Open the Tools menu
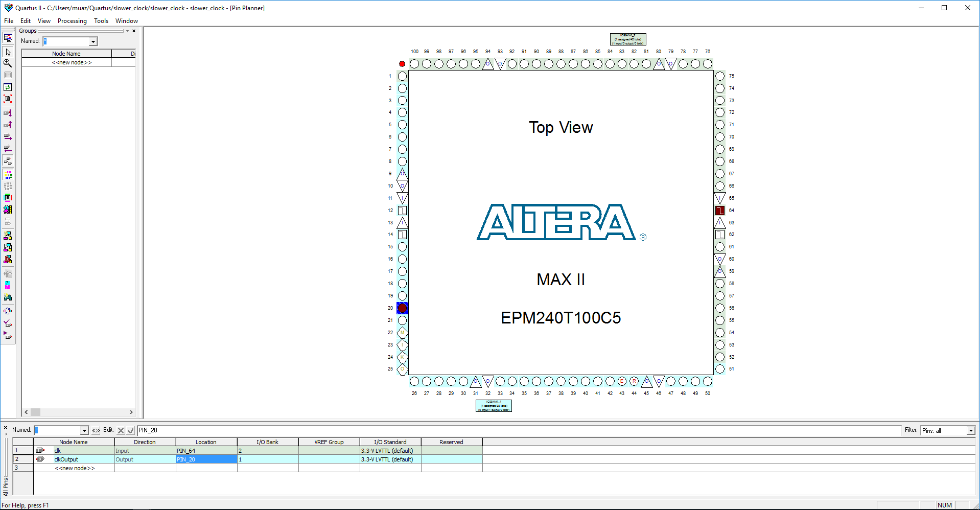The width and height of the screenshot is (980, 510). pos(101,21)
